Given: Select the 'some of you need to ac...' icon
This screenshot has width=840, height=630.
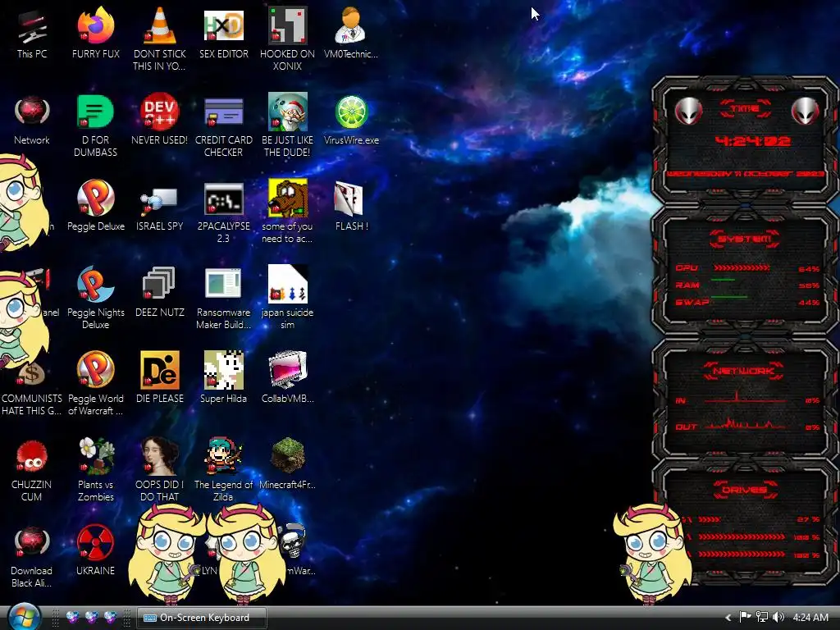Looking at the screenshot, I should pos(288,199).
